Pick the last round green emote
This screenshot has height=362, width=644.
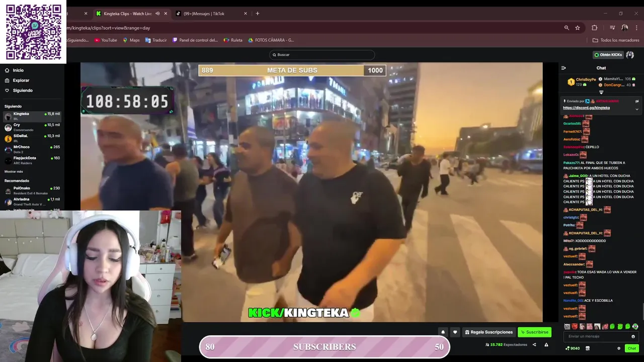pos(635,327)
